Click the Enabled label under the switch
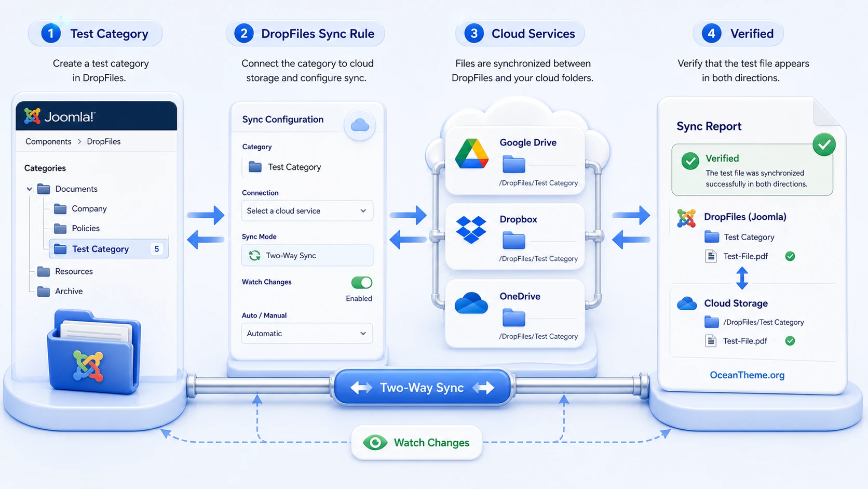The width and height of the screenshot is (868, 489). coord(359,298)
